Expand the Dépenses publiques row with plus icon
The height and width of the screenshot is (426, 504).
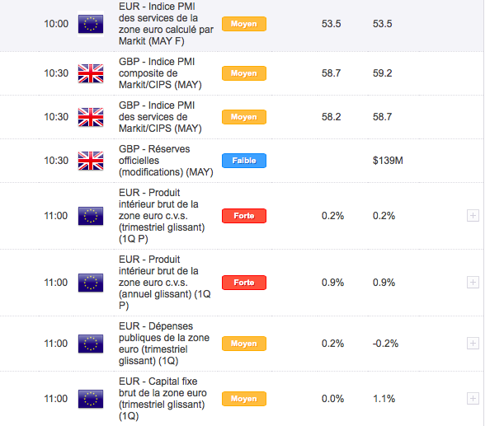(x=473, y=343)
